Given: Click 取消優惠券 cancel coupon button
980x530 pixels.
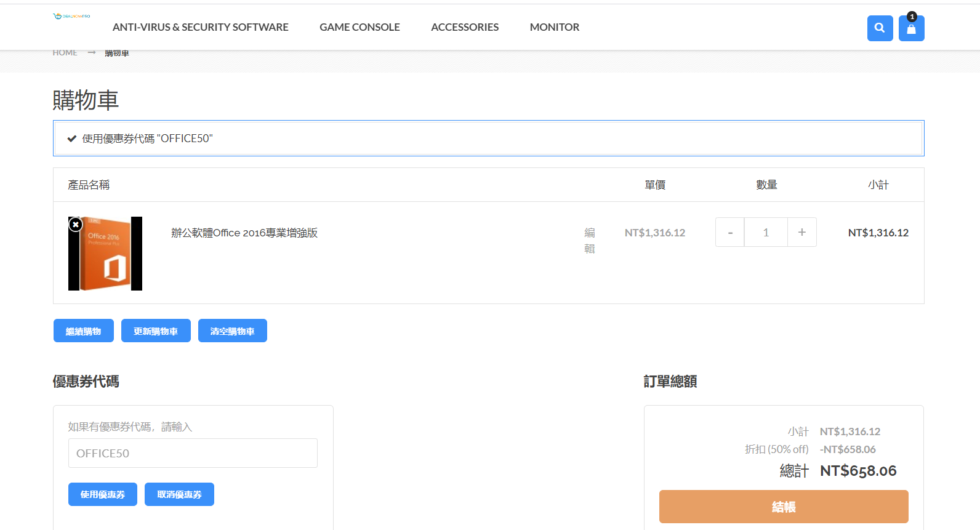Looking at the screenshot, I should [179, 494].
